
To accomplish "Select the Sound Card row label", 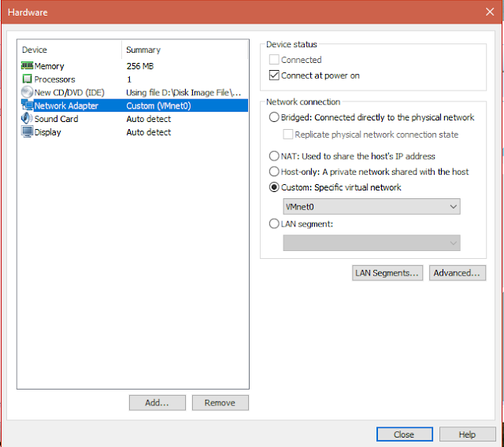I will click(x=56, y=119).
